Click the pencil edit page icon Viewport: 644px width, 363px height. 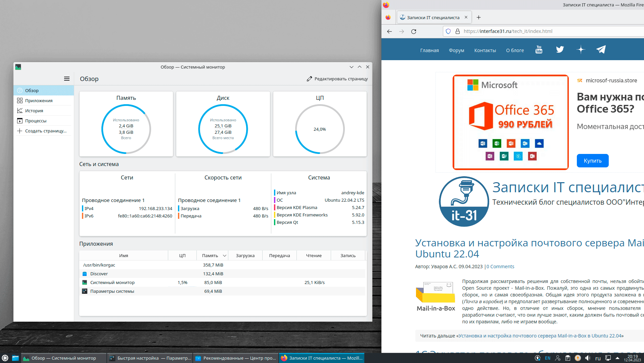pyautogui.click(x=309, y=79)
